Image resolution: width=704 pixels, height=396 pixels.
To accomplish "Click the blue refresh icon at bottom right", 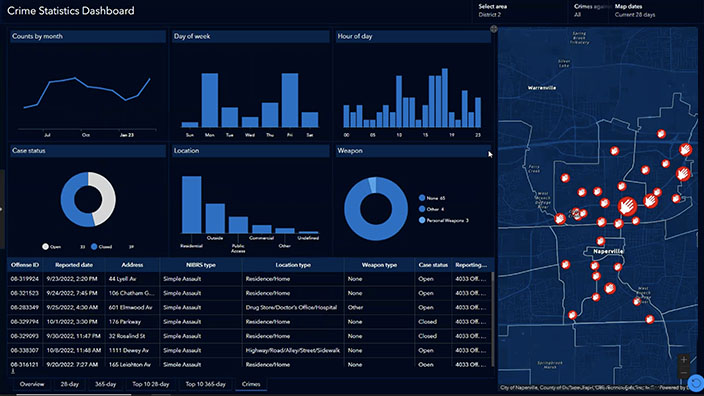I will pos(696,383).
